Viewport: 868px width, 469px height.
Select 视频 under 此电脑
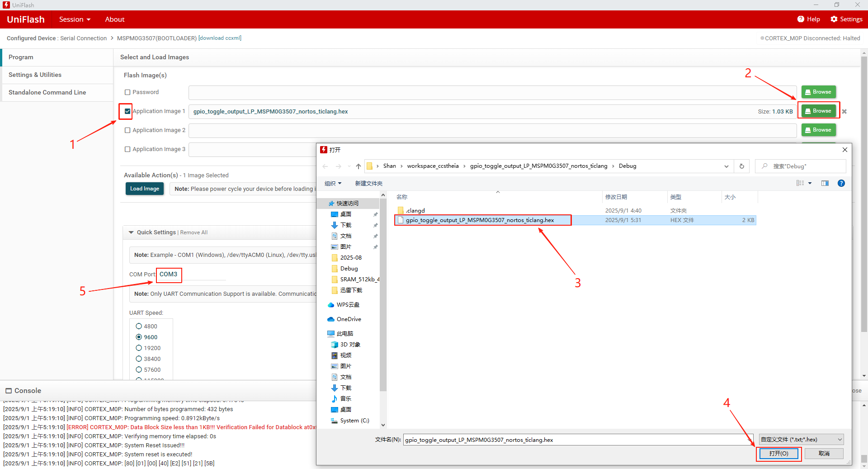(x=345, y=355)
